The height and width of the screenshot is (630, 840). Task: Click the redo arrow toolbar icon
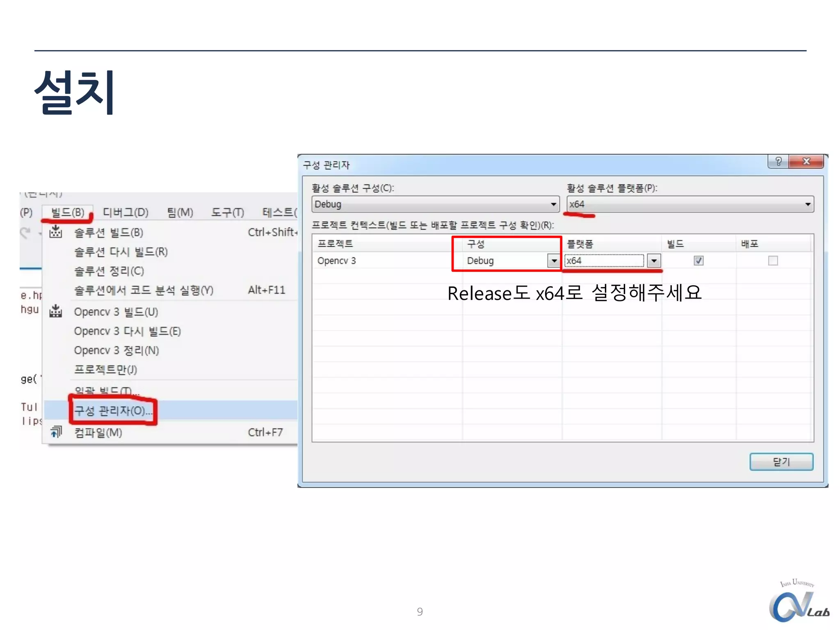click(x=25, y=233)
